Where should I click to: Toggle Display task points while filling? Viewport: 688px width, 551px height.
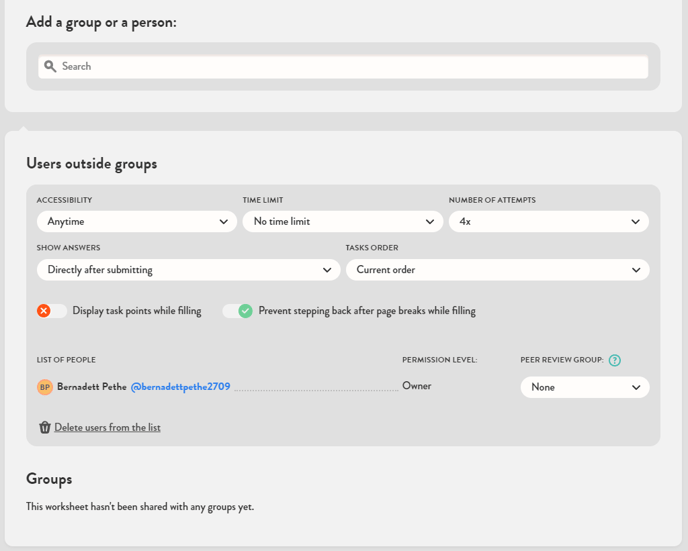(51, 311)
